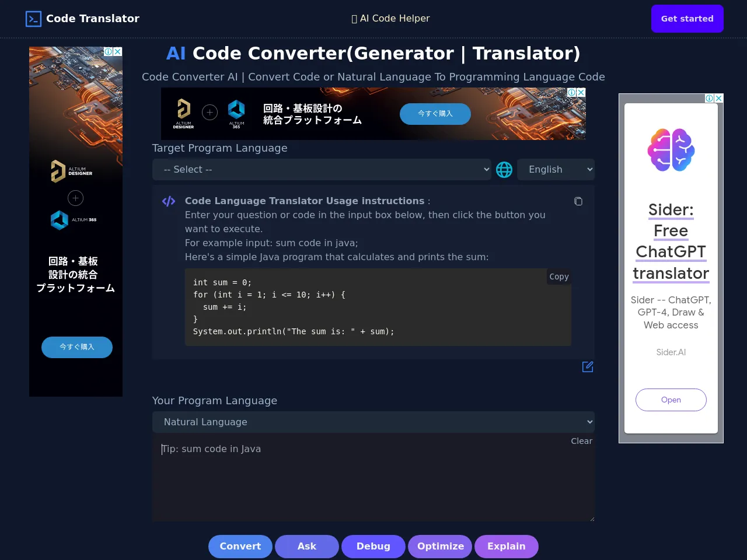747x560 pixels.
Task: Click the edit pencil icon below instructions
Action: coord(588,366)
